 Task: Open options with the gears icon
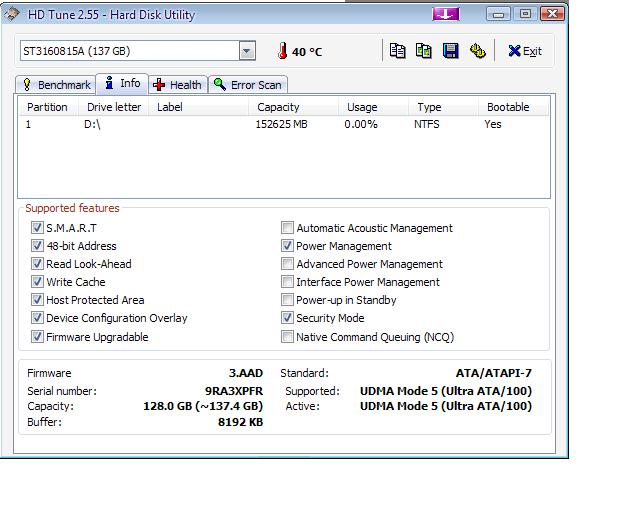coord(478,51)
